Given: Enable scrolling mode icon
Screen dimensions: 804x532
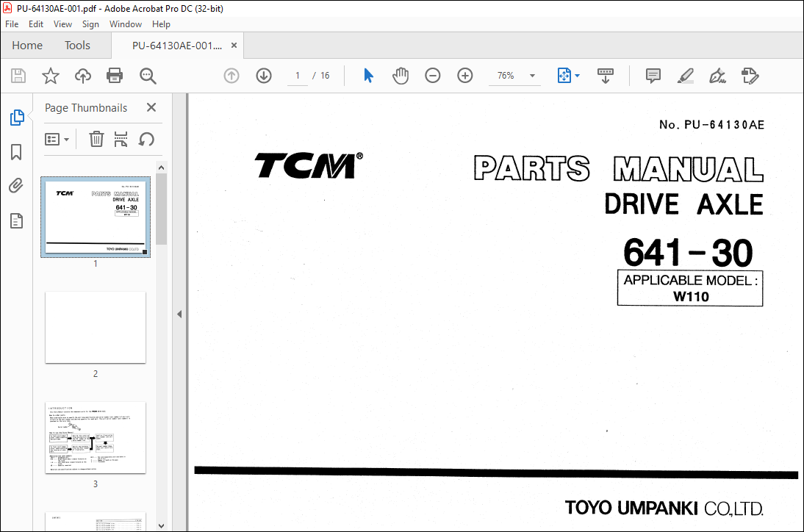Looking at the screenshot, I should tap(606, 76).
